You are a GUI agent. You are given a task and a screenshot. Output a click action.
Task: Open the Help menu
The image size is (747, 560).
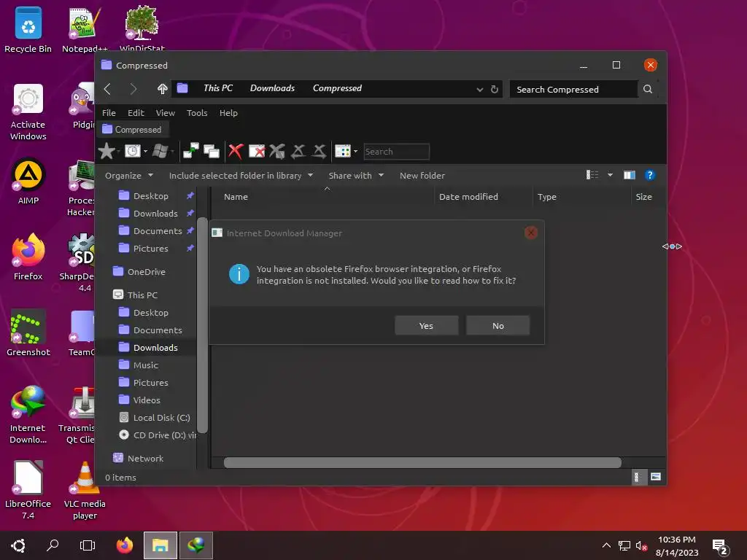(228, 113)
